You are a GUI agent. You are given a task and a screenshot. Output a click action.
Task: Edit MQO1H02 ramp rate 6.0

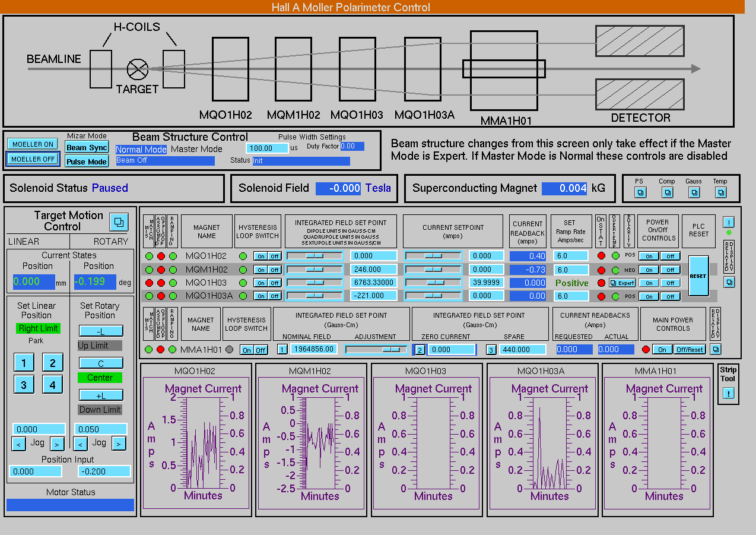(571, 257)
